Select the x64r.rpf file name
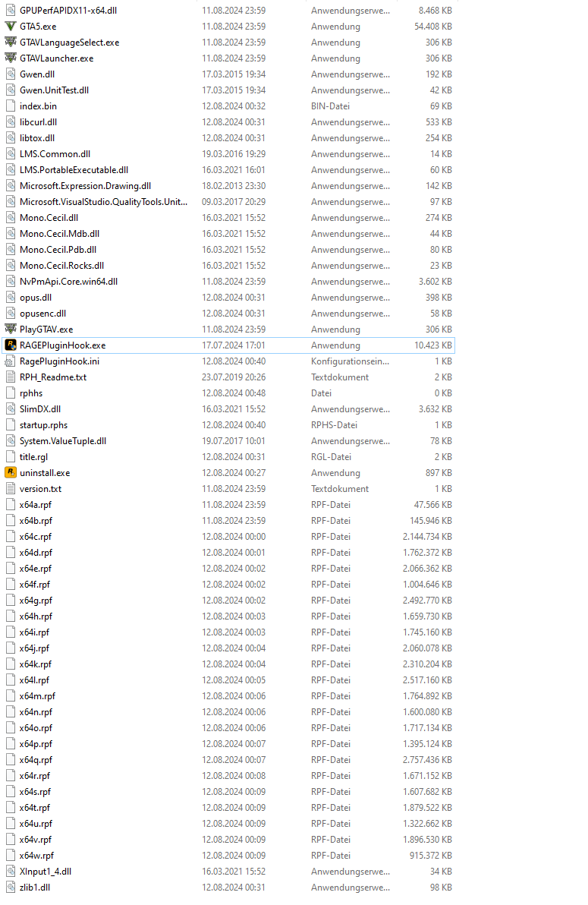 pos(35,776)
